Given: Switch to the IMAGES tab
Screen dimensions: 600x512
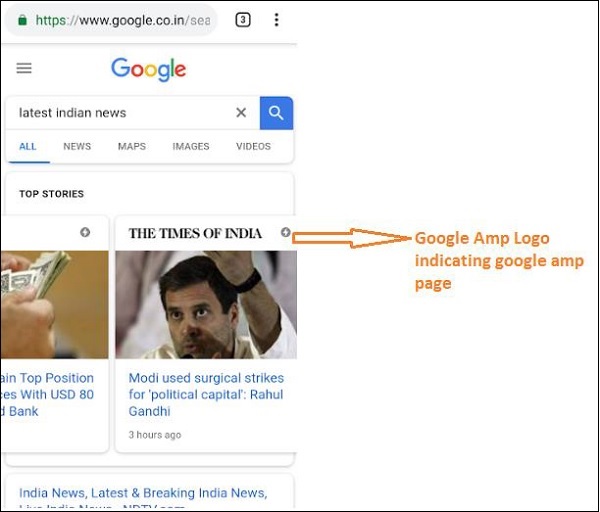Looking at the screenshot, I should tap(191, 146).
